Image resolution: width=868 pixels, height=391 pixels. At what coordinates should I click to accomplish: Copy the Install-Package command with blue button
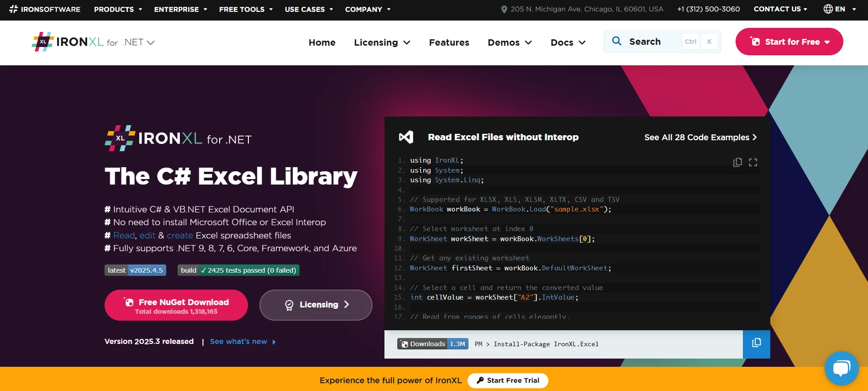[756, 343]
